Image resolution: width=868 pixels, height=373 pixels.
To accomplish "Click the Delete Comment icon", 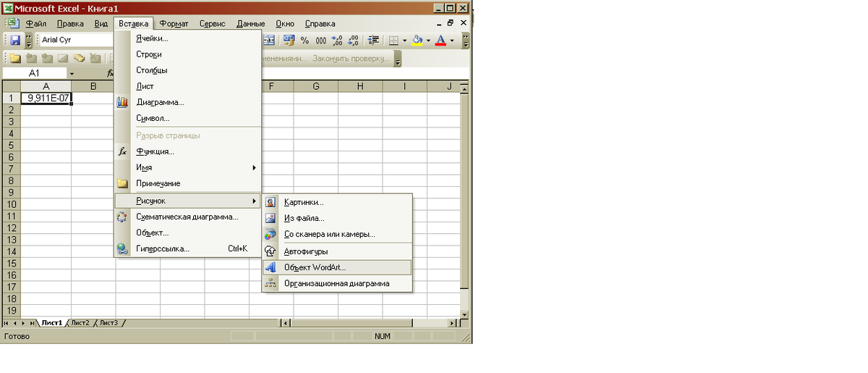I will (95, 59).
